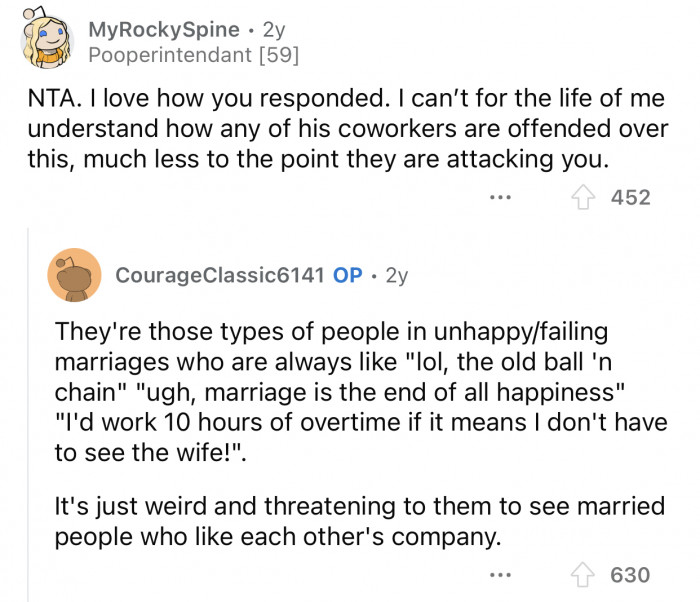Select the NTA comment text
The width and height of the screenshot is (700, 602).
point(348,129)
